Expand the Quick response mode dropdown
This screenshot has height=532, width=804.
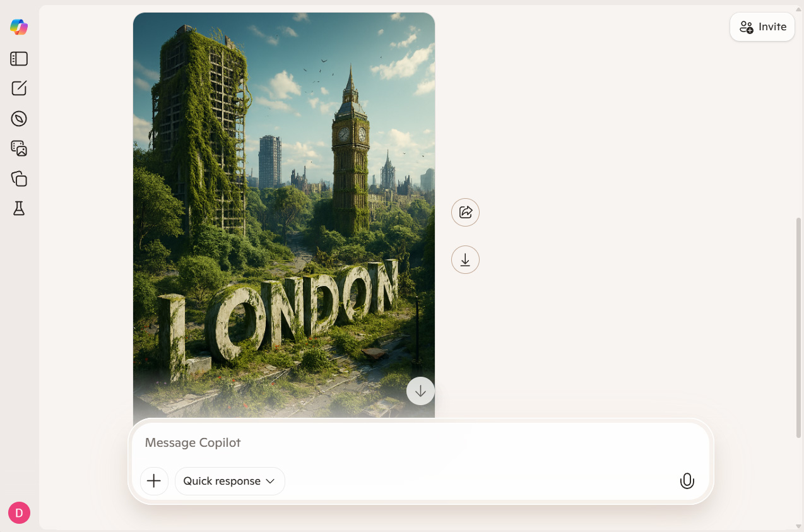(230, 481)
